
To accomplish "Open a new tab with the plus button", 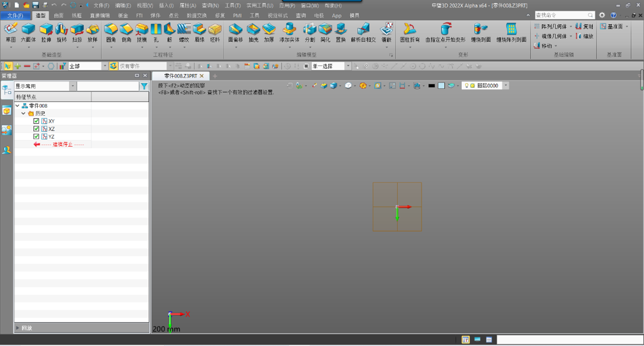I will tap(215, 76).
